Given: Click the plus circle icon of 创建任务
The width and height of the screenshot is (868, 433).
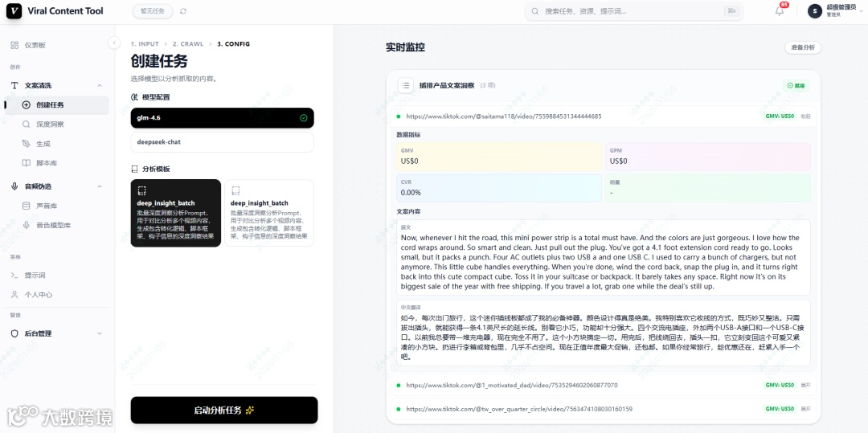Looking at the screenshot, I should point(26,105).
